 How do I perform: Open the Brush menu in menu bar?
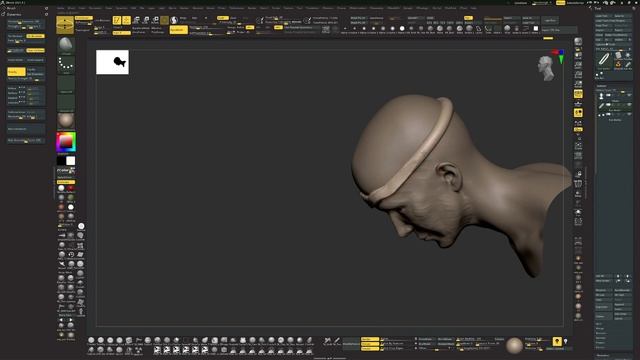(71, 8)
